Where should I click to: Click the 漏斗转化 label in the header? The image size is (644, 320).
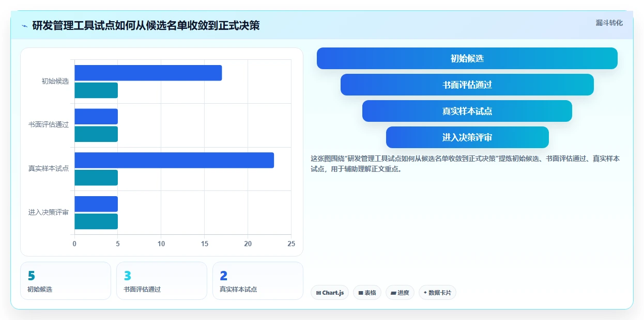point(609,23)
